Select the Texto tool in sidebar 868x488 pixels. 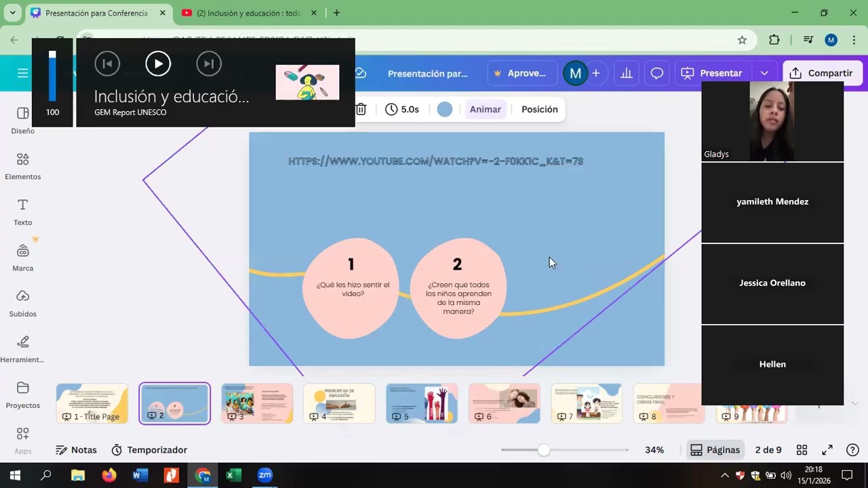click(22, 211)
